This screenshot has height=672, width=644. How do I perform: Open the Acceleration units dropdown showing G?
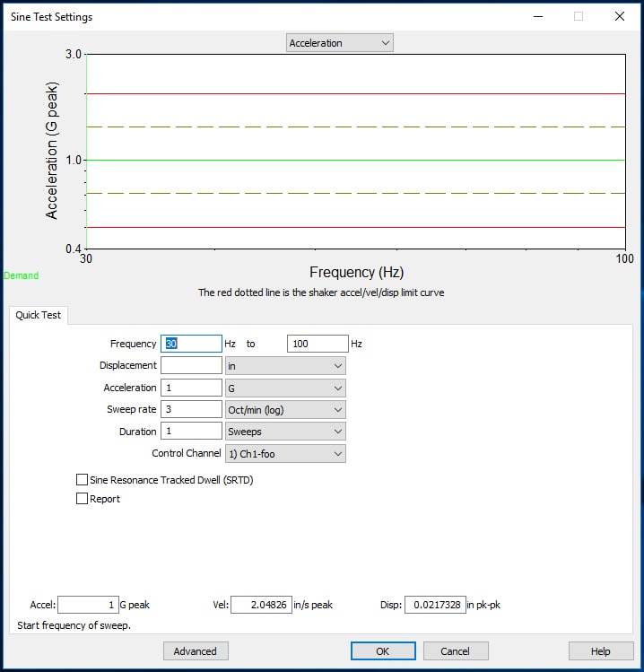click(285, 388)
